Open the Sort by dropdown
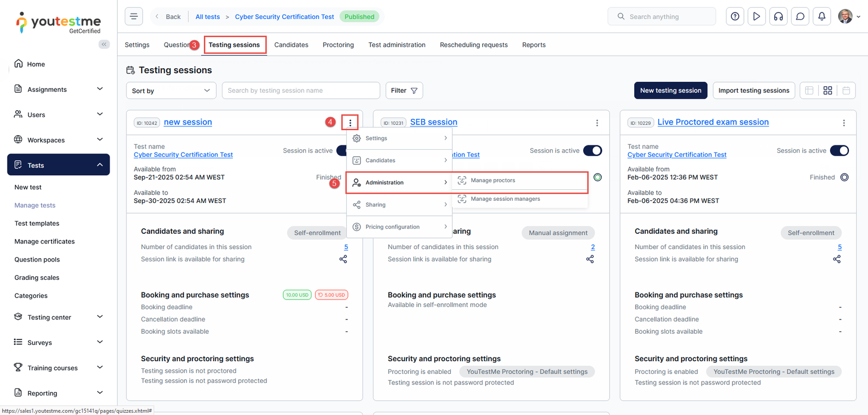The width and height of the screenshot is (868, 415). (171, 91)
